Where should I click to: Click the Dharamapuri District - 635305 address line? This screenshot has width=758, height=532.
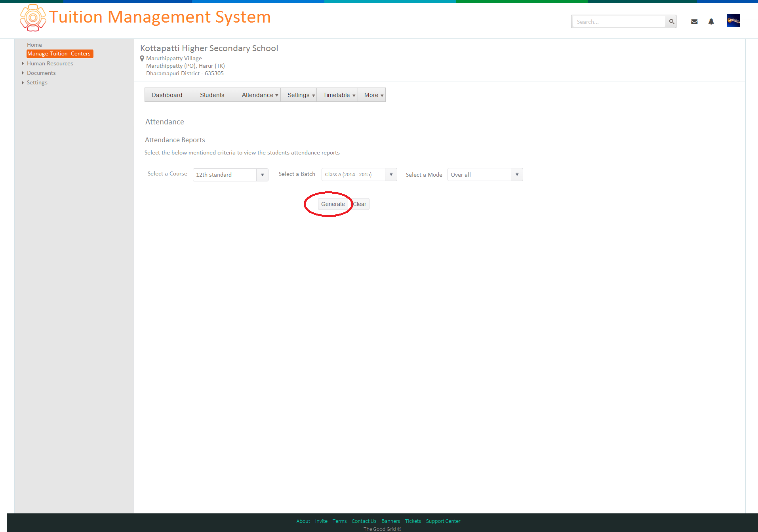coord(185,73)
